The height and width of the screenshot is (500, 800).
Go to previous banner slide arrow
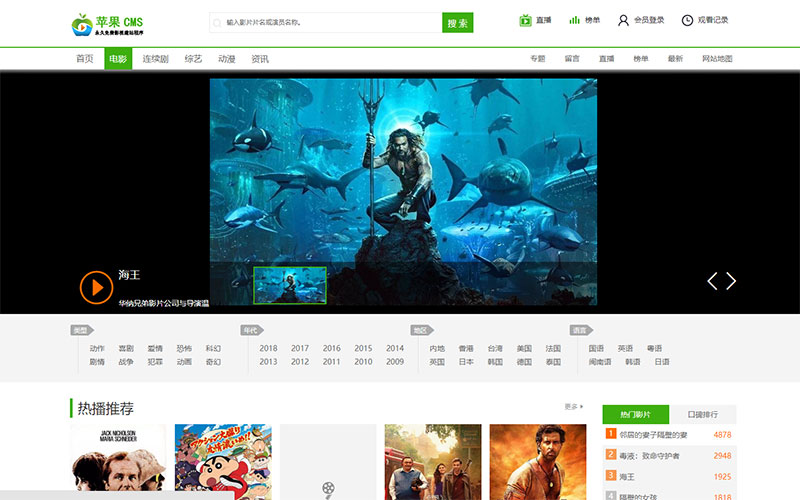(712, 281)
